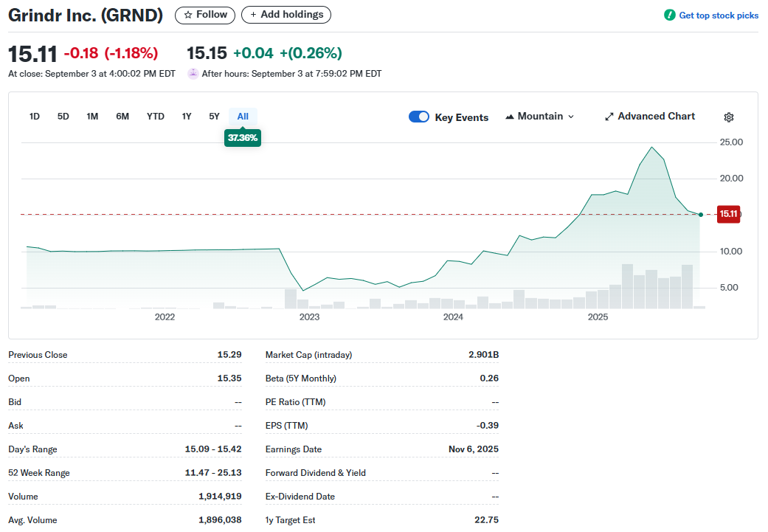Switch to the 6M range tab
Viewport: 768px width, 532px height.
click(122, 117)
